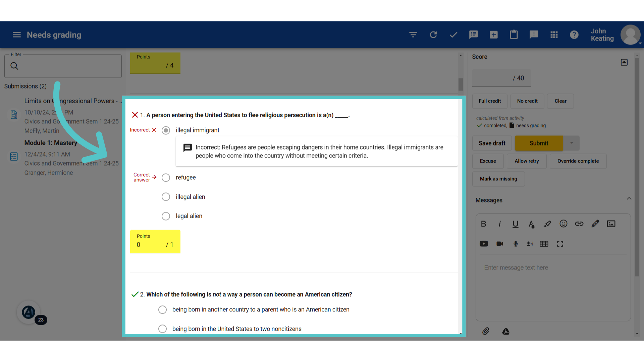Select the 'illegal alien' radio option
Screen dimensions: 644x362
click(x=166, y=197)
